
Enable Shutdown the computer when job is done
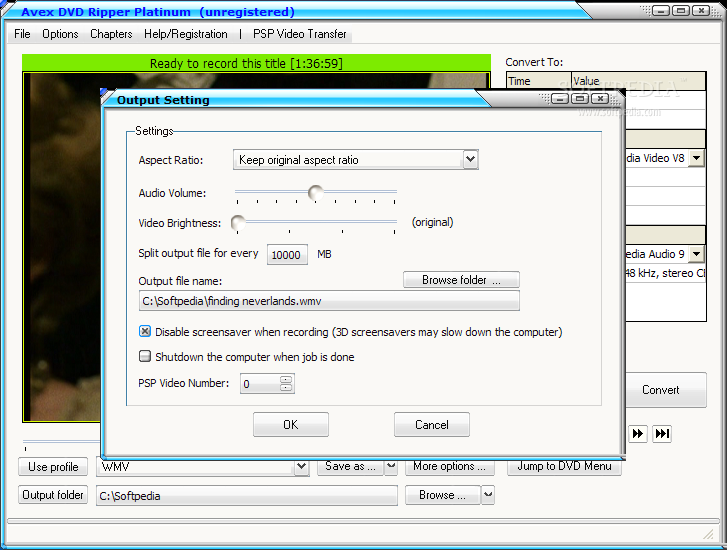point(145,356)
